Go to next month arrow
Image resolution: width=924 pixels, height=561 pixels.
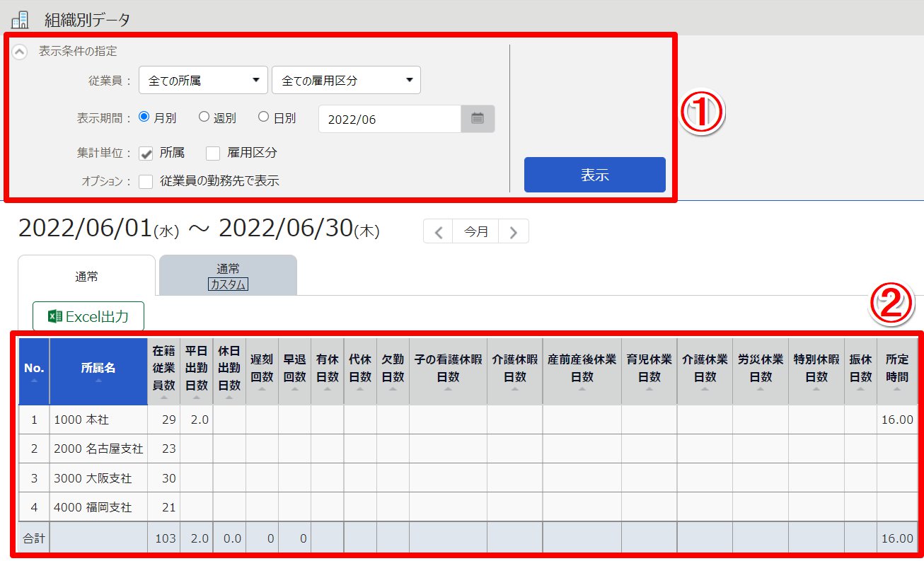click(514, 231)
